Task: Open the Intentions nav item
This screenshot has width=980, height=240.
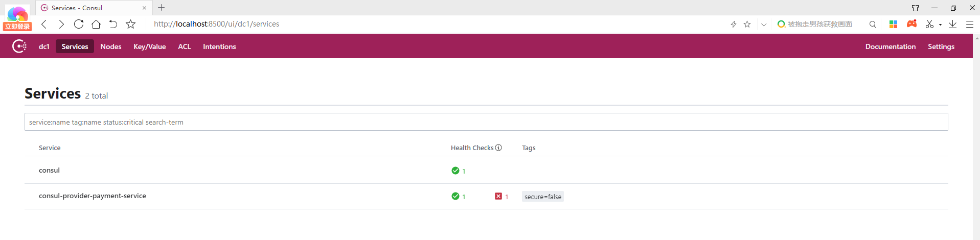Action: click(219, 46)
